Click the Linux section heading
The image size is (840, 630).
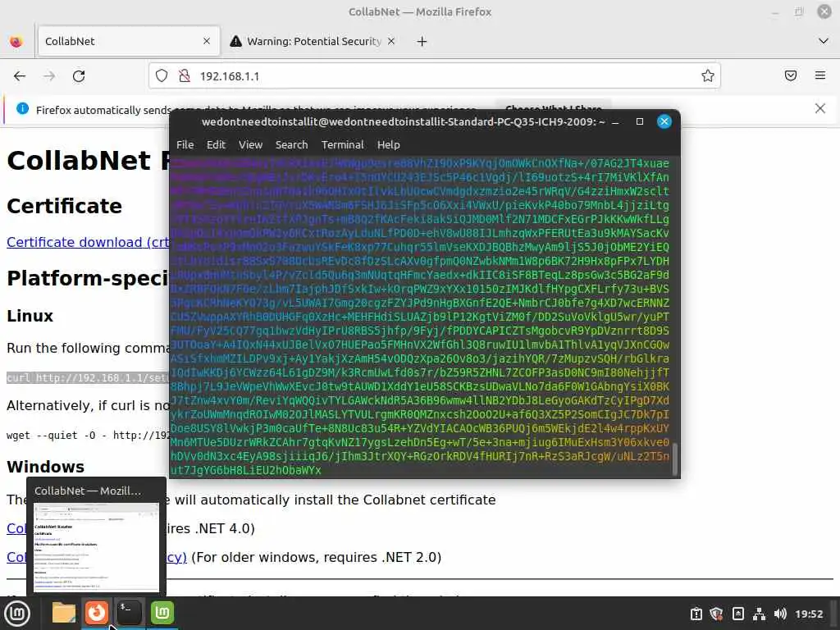point(30,316)
